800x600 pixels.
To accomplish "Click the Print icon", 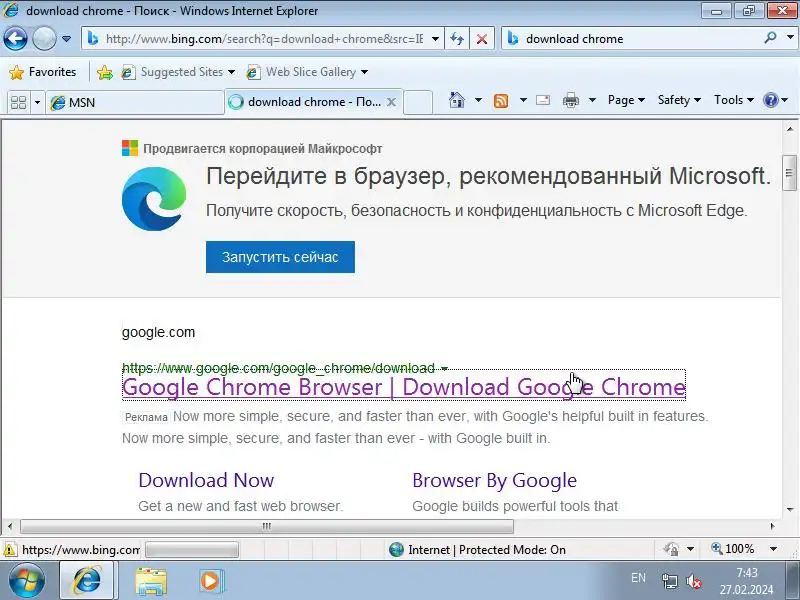I will [x=570, y=100].
